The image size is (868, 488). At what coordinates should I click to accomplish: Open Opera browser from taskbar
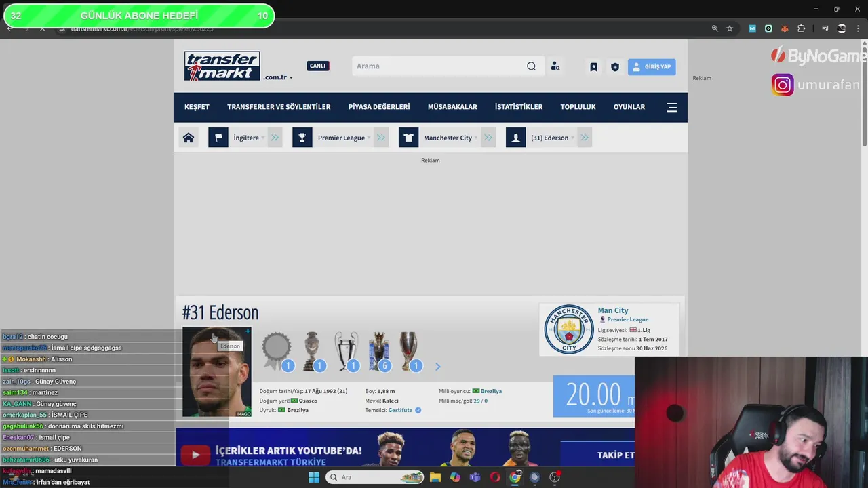pyautogui.click(x=495, y=477)
